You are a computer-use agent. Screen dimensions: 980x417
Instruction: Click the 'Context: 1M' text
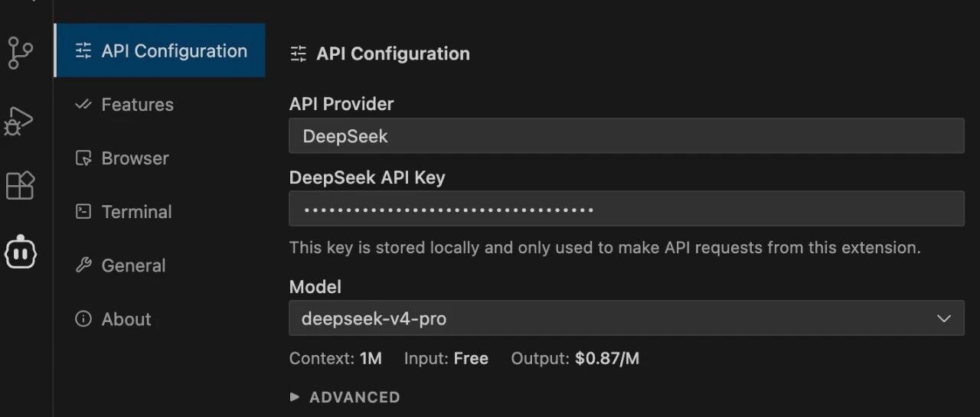click(x=335, y=358)
